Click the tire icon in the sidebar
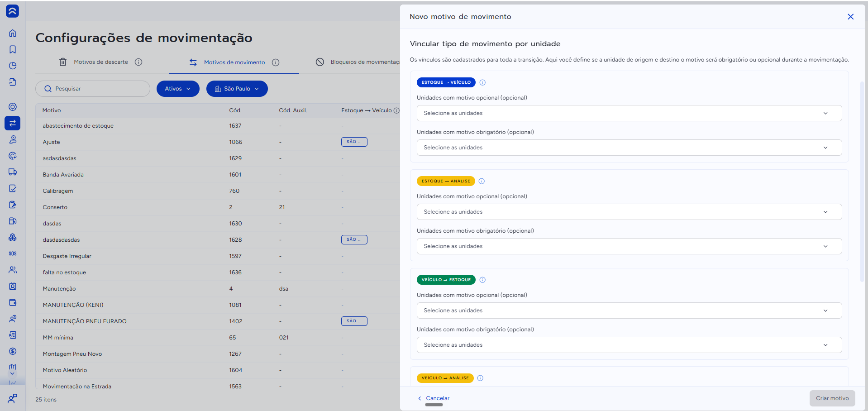Screen dimensions: 868x411 (13, 107)
